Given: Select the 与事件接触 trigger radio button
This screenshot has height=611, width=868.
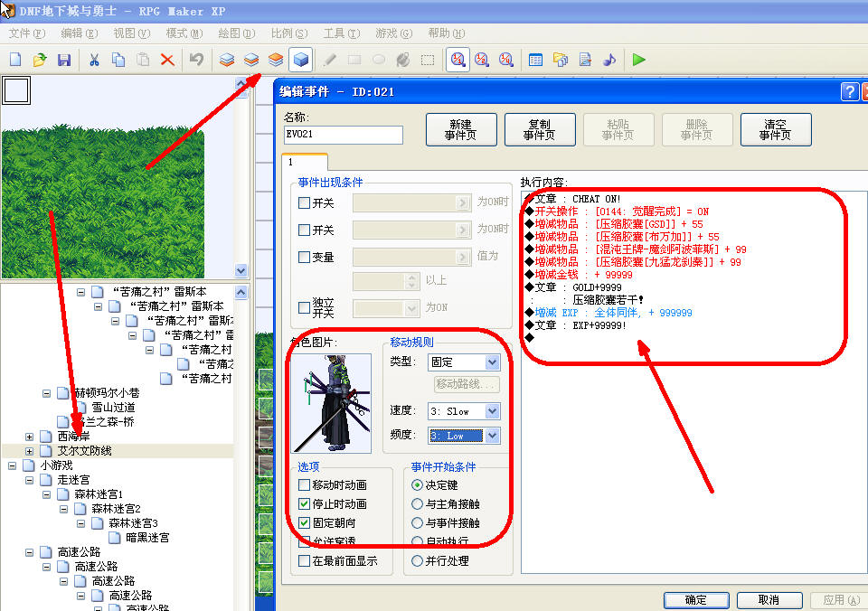Looking at the screenshot, I should click(x=418, y=523).
